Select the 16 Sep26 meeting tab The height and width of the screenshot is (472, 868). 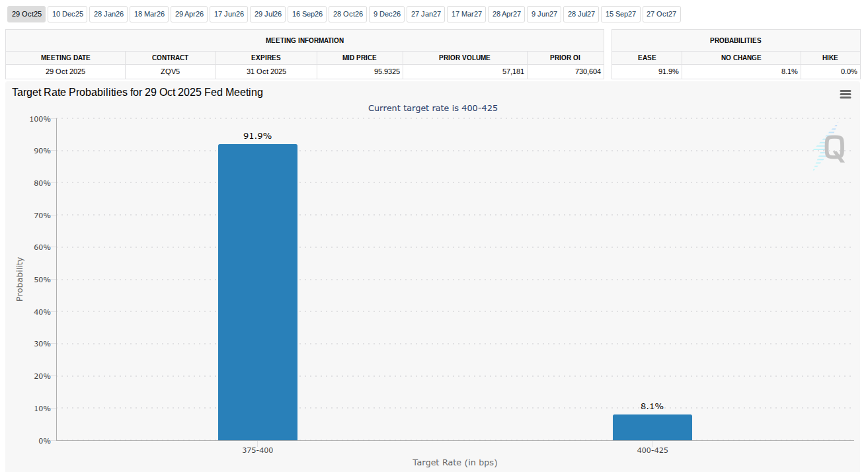pos(307,14)
